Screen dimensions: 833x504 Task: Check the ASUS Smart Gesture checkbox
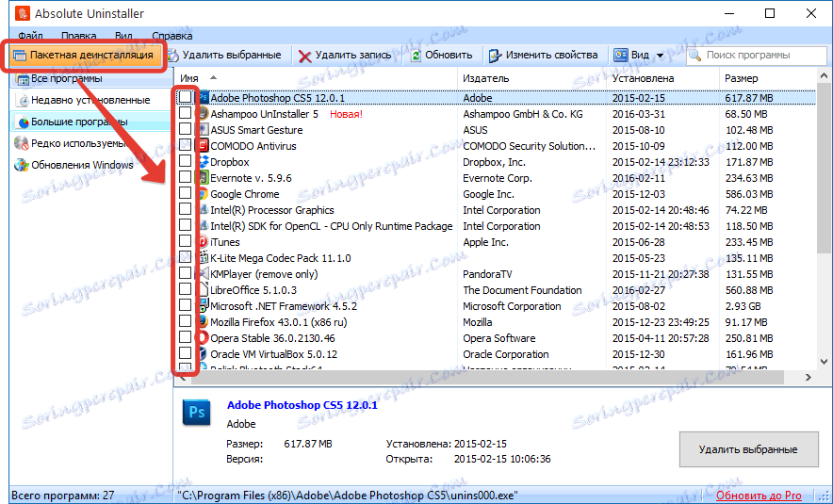click(x=185, y=128)
